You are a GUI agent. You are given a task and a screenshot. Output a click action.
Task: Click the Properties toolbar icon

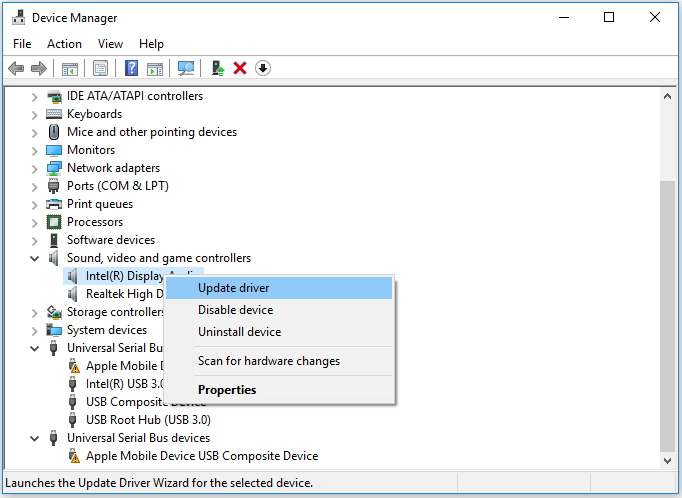pyautogui.click(x=101, y=68)
